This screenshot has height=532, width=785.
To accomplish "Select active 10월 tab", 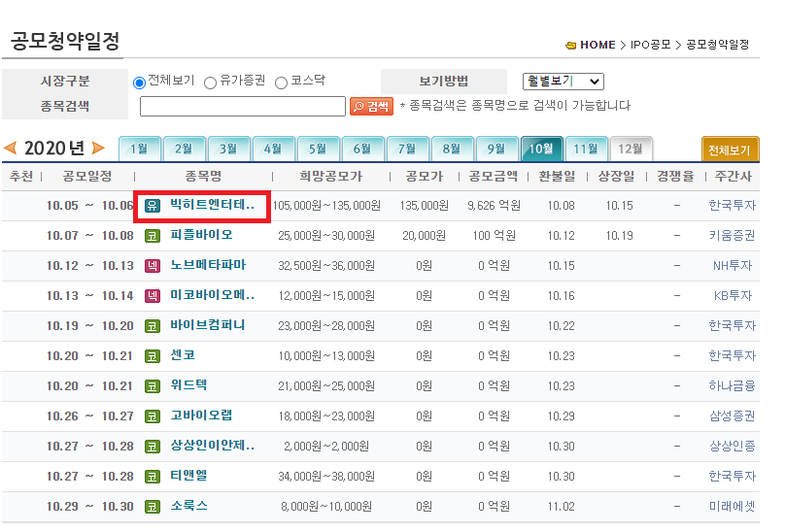I will [x=542, y=149].
